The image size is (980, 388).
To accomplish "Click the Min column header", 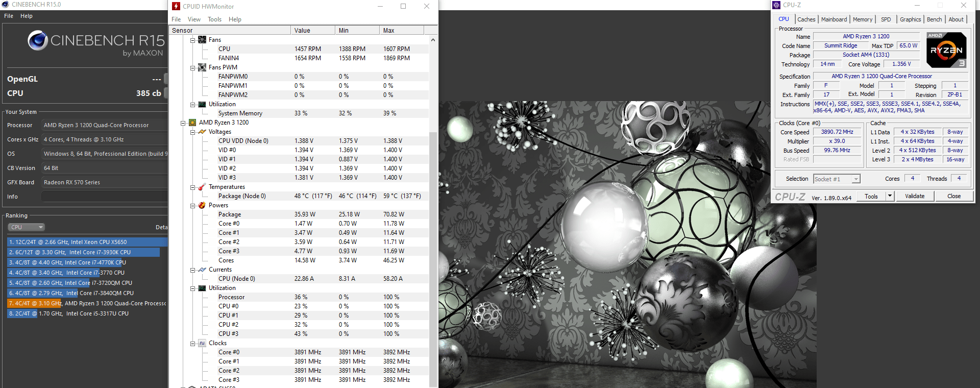I will [357, 30].
